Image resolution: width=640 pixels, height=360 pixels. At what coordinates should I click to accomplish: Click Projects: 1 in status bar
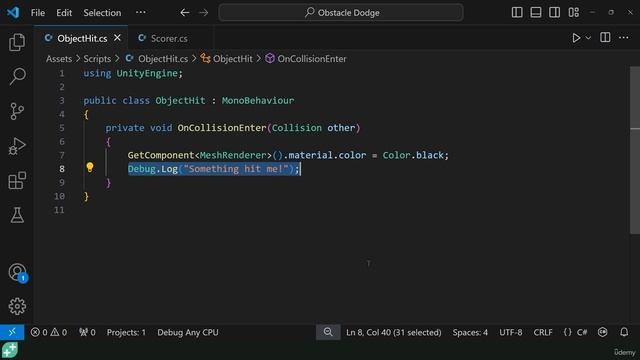(x=126, y=332)
